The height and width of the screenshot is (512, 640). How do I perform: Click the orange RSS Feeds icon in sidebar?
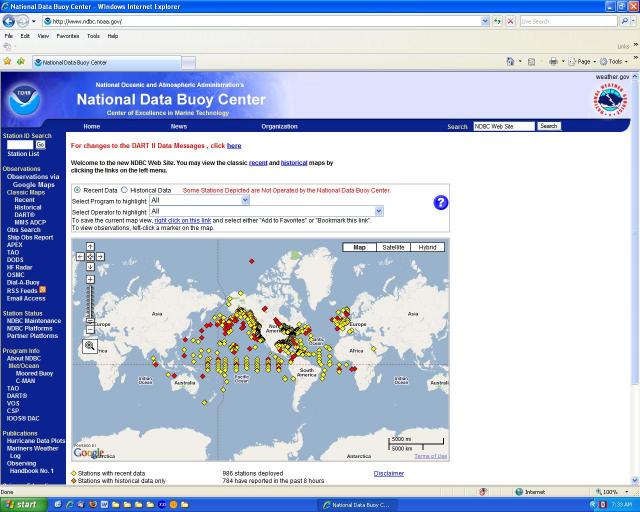tap(42, 290)
